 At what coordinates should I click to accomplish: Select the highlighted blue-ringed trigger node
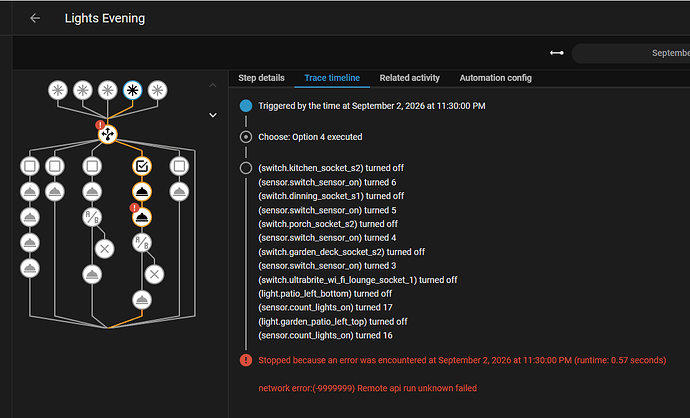(x=132, y=90)
